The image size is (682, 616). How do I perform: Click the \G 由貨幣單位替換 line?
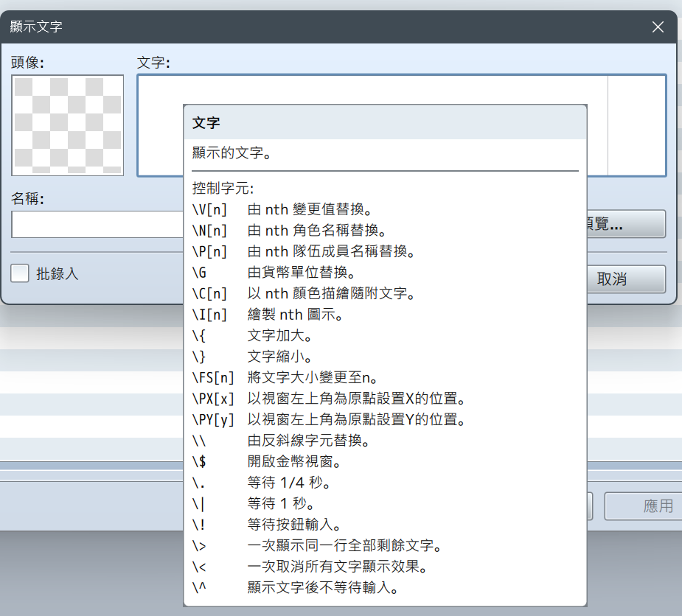coord(274,273)
